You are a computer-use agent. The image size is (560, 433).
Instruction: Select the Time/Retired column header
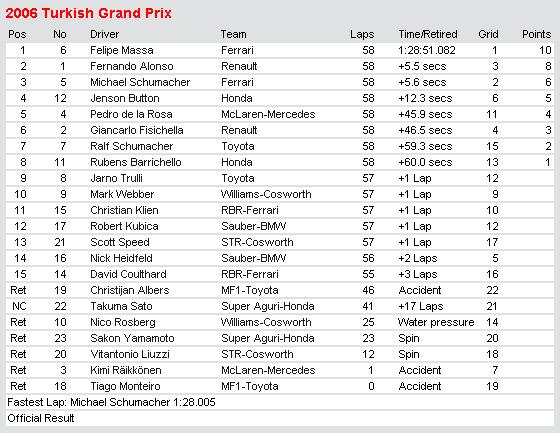(x=428, y=34)
